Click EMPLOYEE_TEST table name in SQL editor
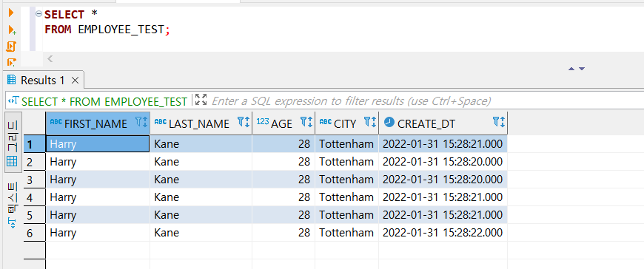Viewport: 644px width, 269px height. coord(121,30)
